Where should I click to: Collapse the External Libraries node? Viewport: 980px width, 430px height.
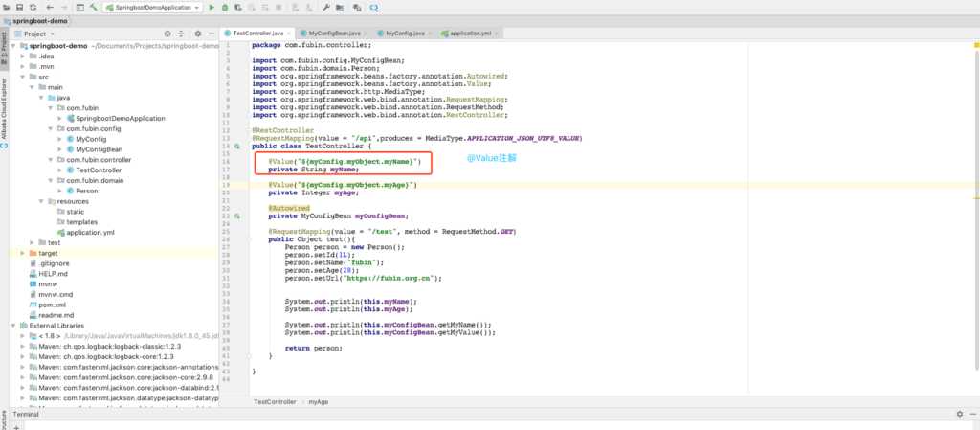tap(13, 326)
